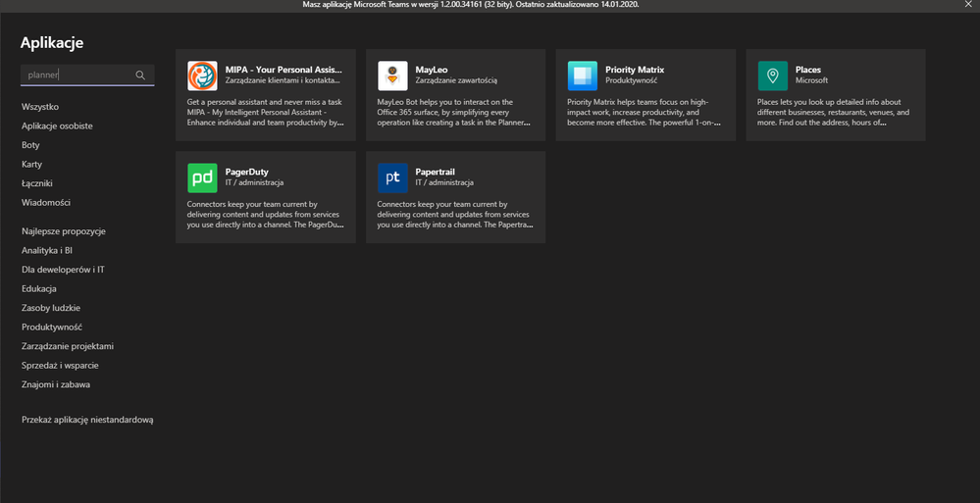Filter apps by Łączniki
980x503 pixels.
37,183
